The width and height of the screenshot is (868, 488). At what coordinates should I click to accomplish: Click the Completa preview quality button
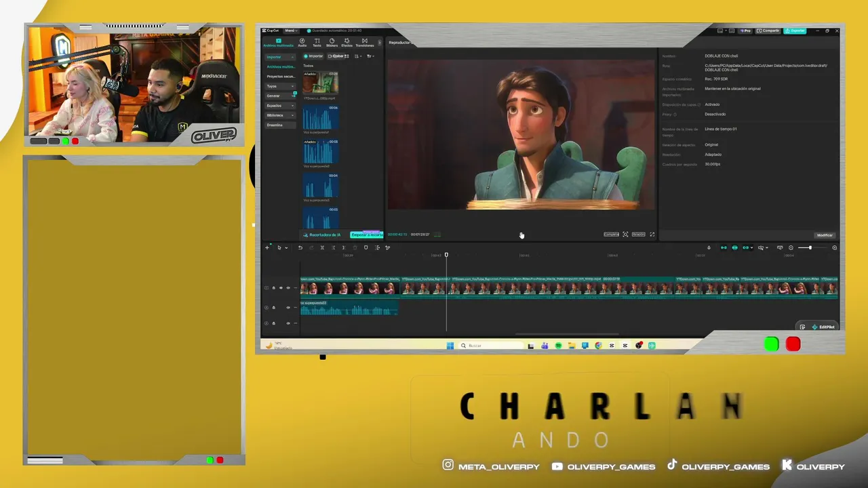coord(611,235)
